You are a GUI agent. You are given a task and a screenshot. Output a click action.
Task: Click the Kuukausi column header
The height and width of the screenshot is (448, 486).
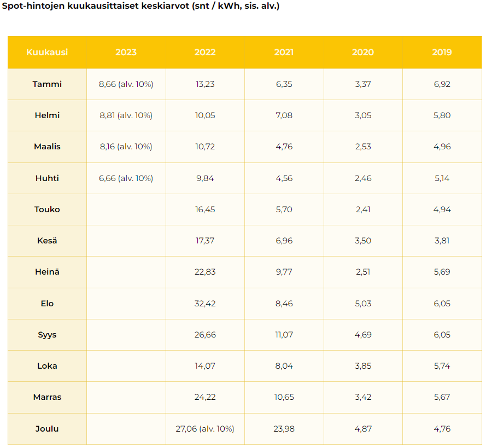(x=47, y=53)
